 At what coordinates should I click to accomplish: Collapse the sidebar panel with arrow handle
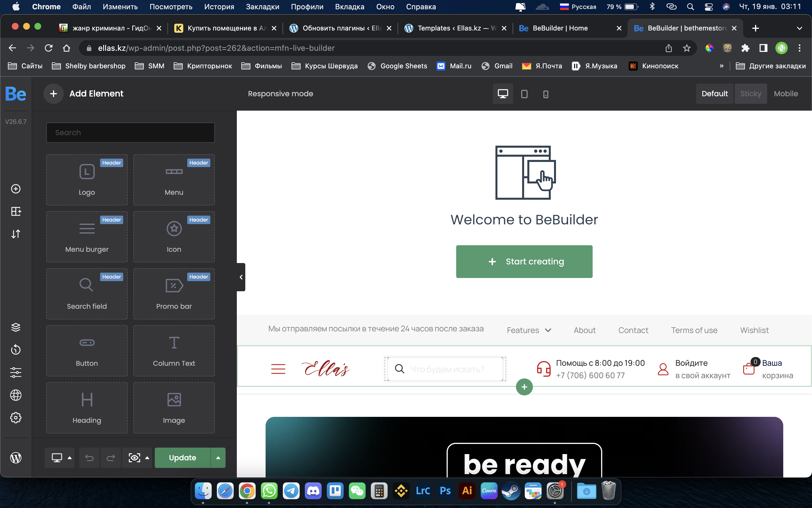241,277
